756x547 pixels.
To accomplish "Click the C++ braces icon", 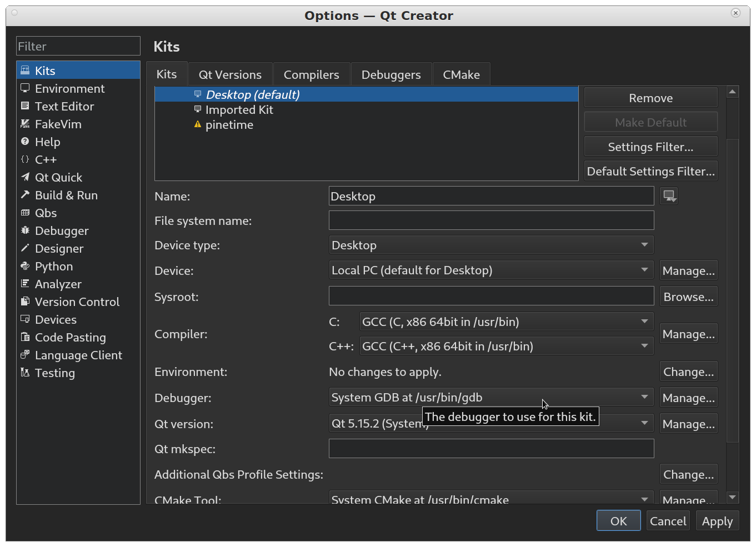I will tap(25, 159).
